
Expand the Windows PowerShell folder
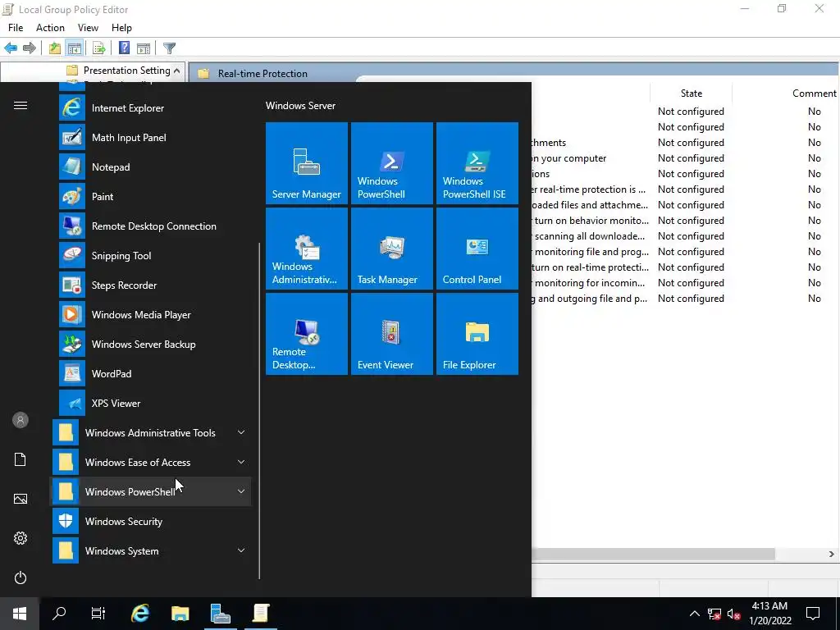(x=151, y=492)
